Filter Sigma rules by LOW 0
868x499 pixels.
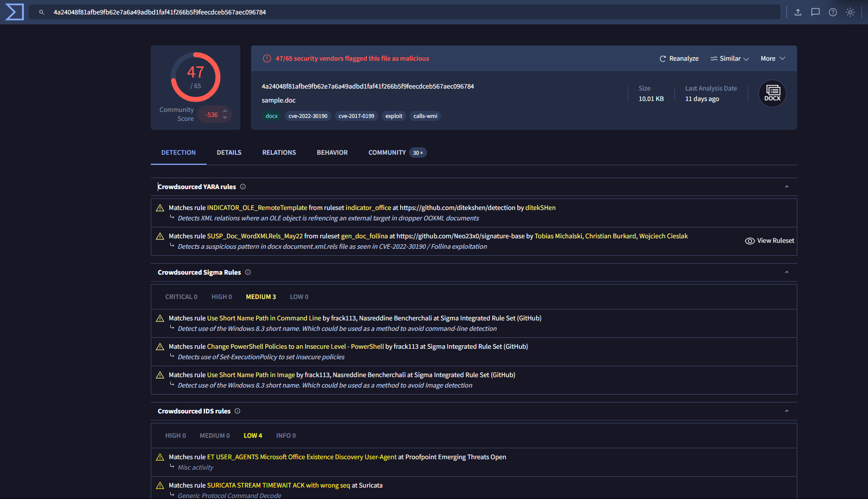(299, 297)
